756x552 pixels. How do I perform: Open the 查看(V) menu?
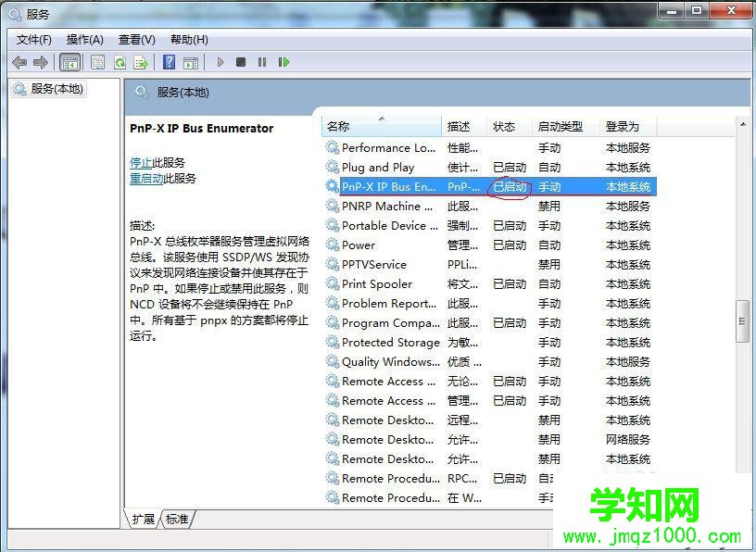[x=135, y=39]
